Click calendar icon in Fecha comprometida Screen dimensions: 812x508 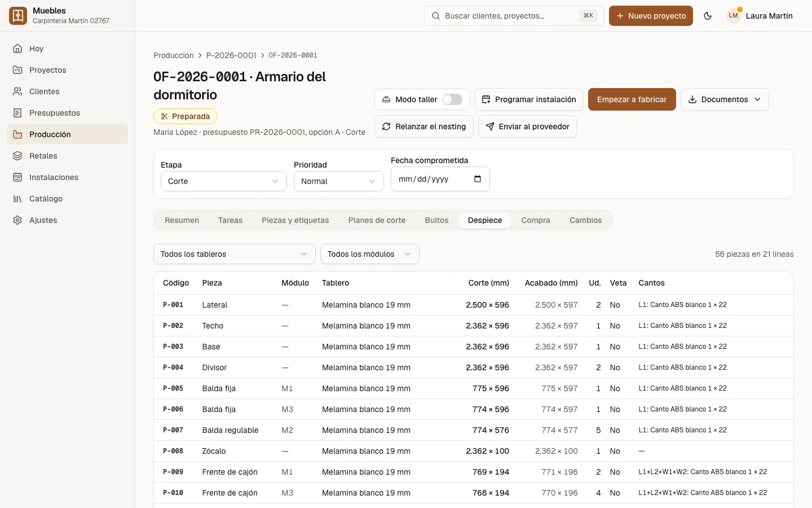tap(478, 179)
